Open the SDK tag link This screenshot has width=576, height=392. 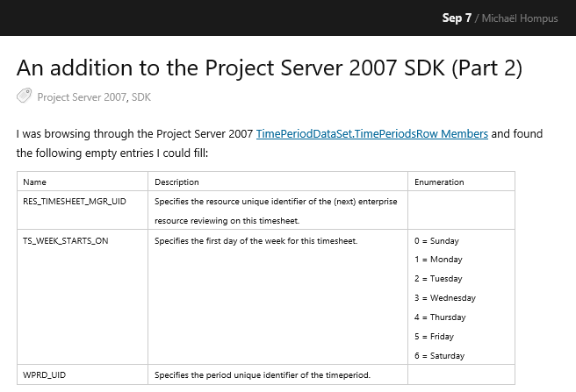click(141, 97)
